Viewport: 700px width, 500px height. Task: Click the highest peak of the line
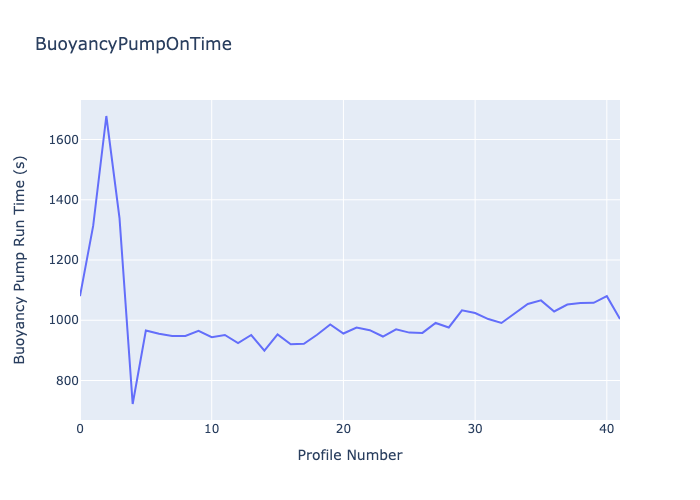[x=106, y=116]
